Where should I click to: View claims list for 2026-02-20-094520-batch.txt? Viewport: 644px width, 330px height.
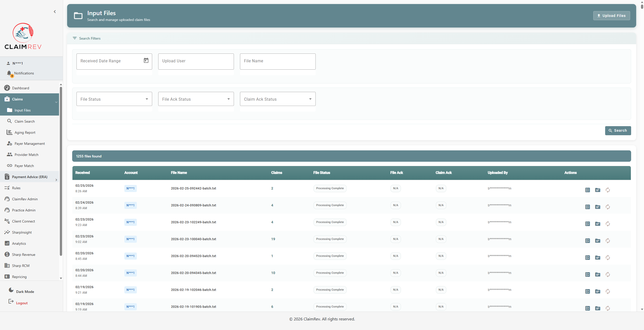(587, 258)
